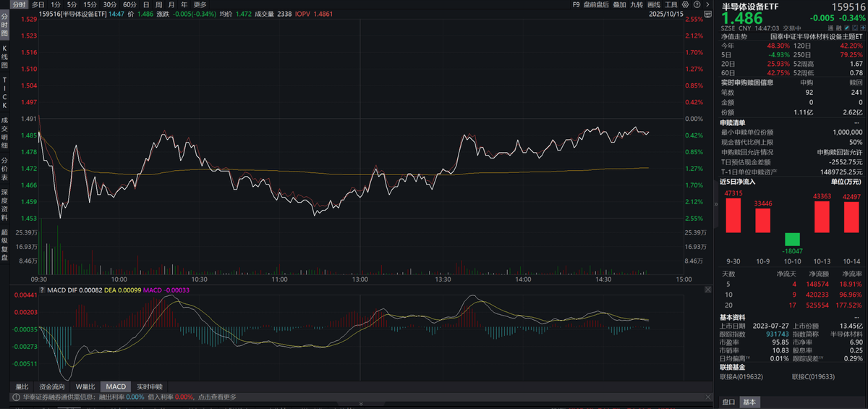
Task: Open the settings gear icon in top toolbar
Action: coord(685,4)
